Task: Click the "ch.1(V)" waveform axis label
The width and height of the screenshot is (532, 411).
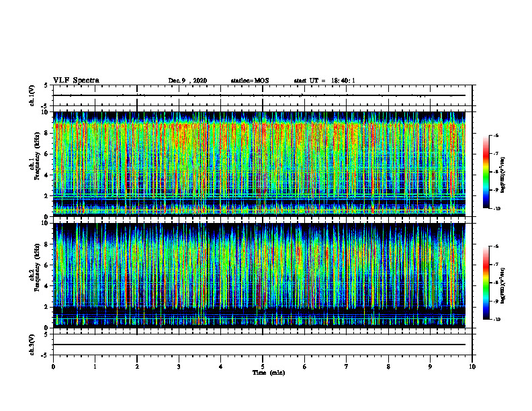Action: (x=32, y=95)
